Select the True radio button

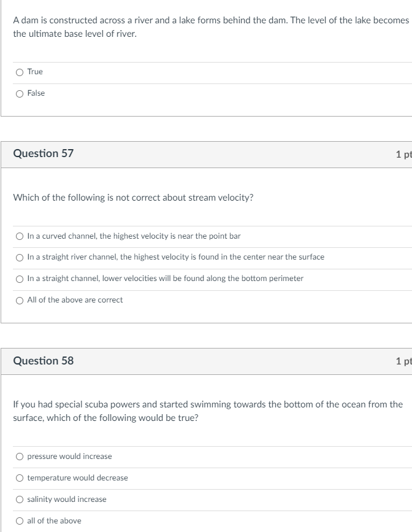(x=20, y=72)
